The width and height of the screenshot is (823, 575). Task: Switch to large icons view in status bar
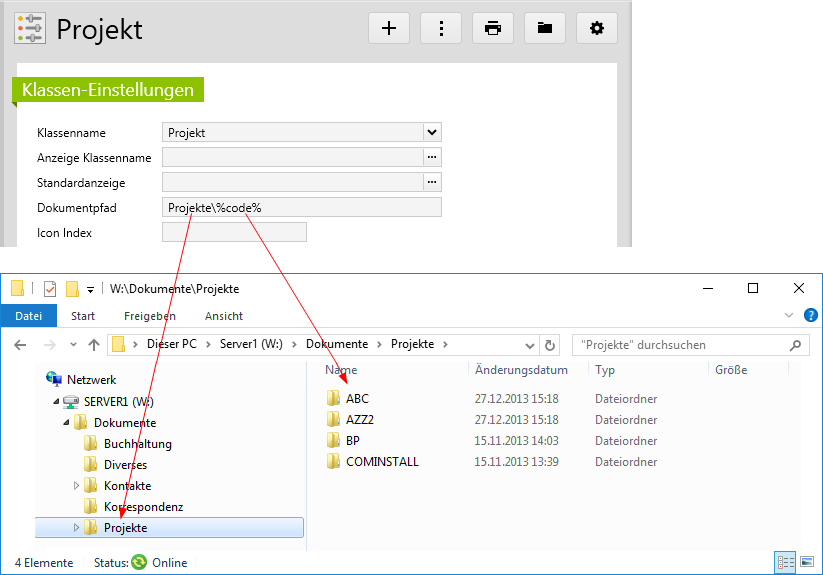click(806, 562)
